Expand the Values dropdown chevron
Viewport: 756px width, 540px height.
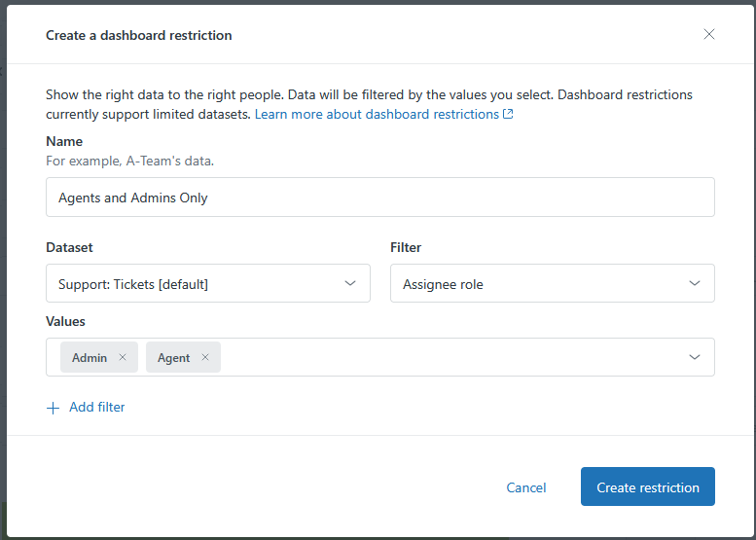(695, 357)
